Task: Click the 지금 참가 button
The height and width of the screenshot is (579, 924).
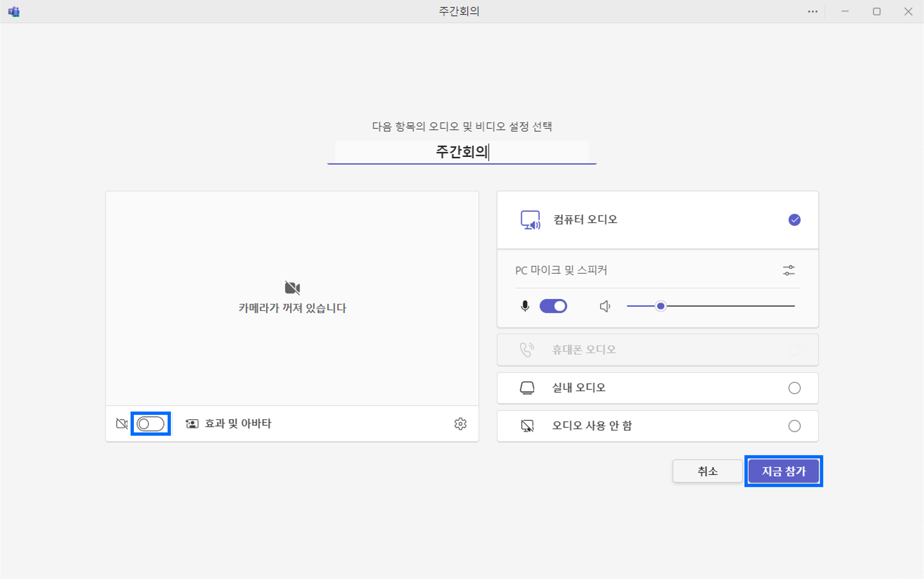Action: tap(784, 471)
